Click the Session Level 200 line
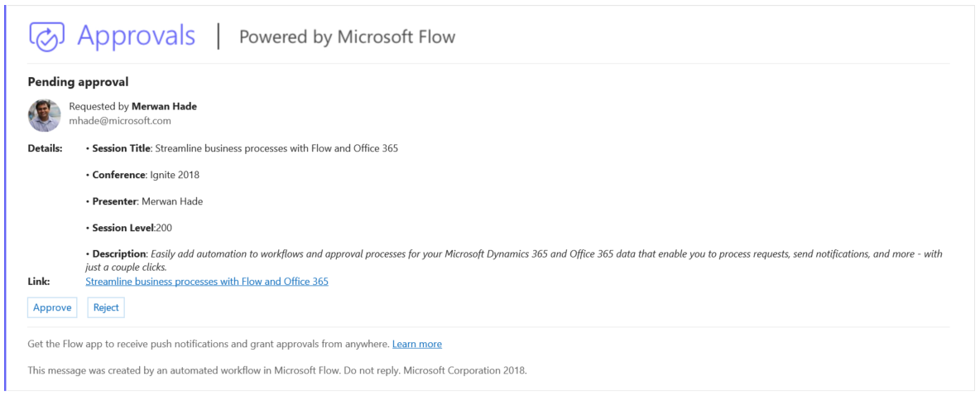 [x=132, y=228]
